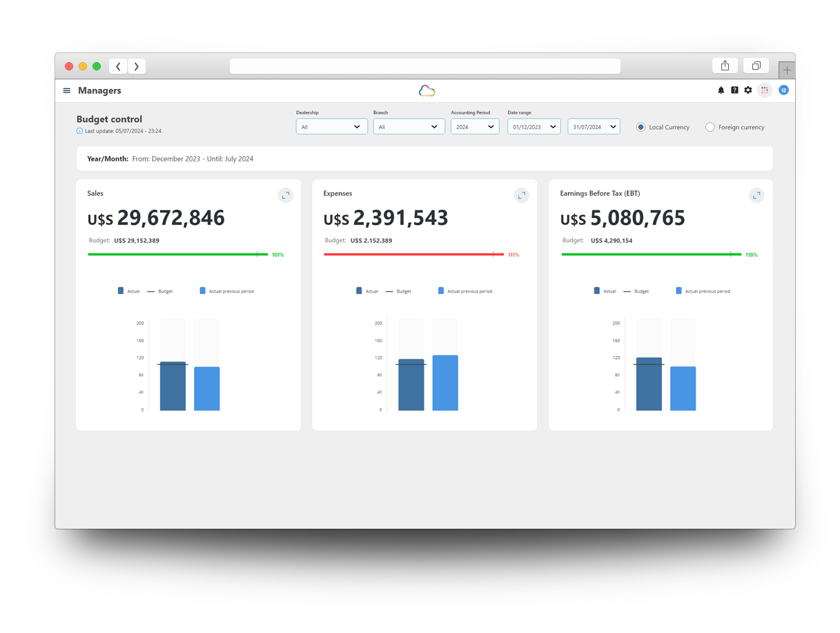
Task: Open notifications bell
Action: 721,90
